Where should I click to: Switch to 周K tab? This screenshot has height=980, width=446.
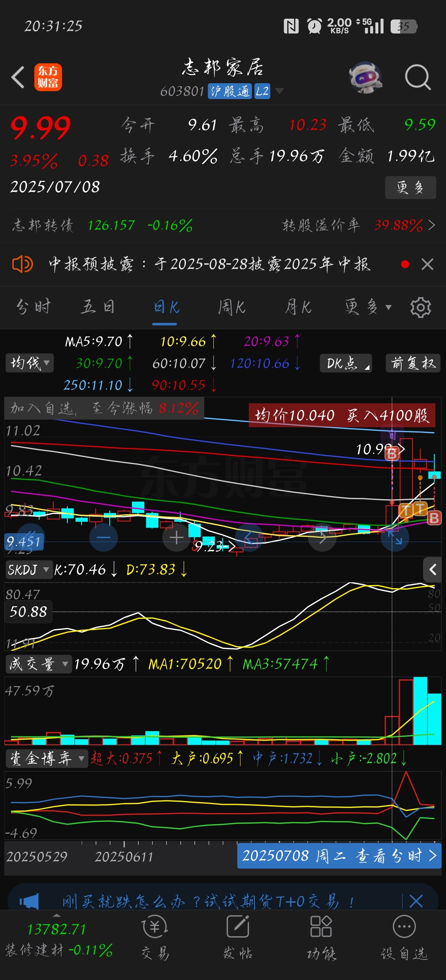point(232,307)
